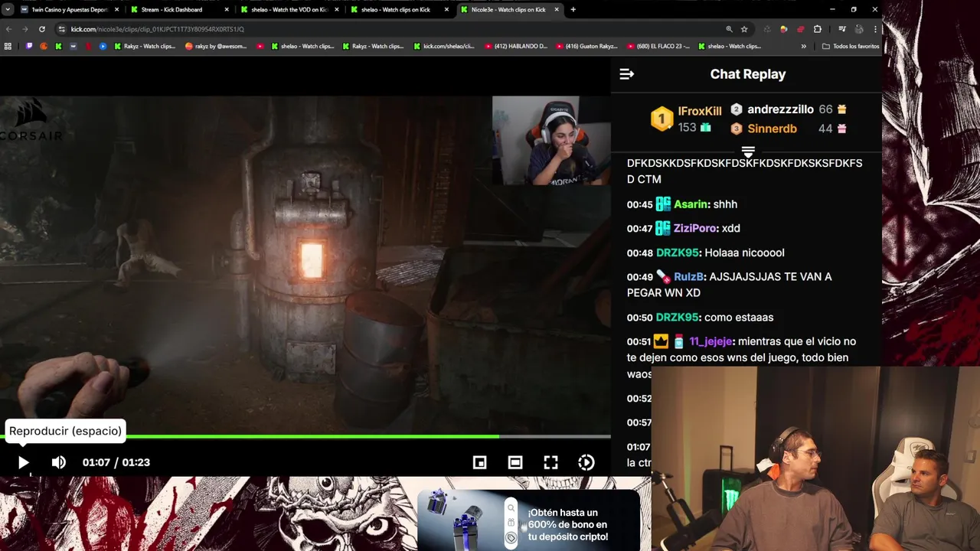This screenshot has width=980, height=551.
Task: Go back in browser history
Action: pyautogui.click(x=8, y=29)
